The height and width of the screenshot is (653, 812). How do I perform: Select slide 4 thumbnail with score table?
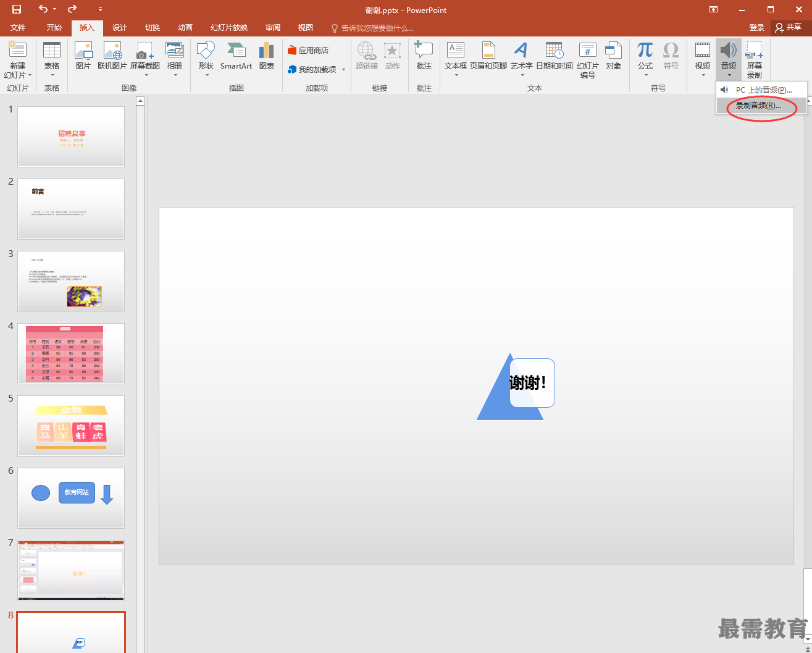pos(71,353)
